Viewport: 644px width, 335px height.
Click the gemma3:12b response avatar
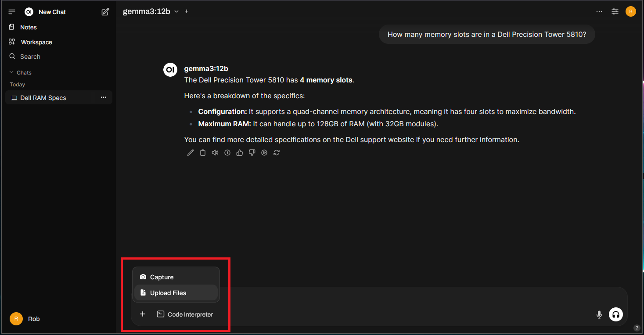coord(170,70)
